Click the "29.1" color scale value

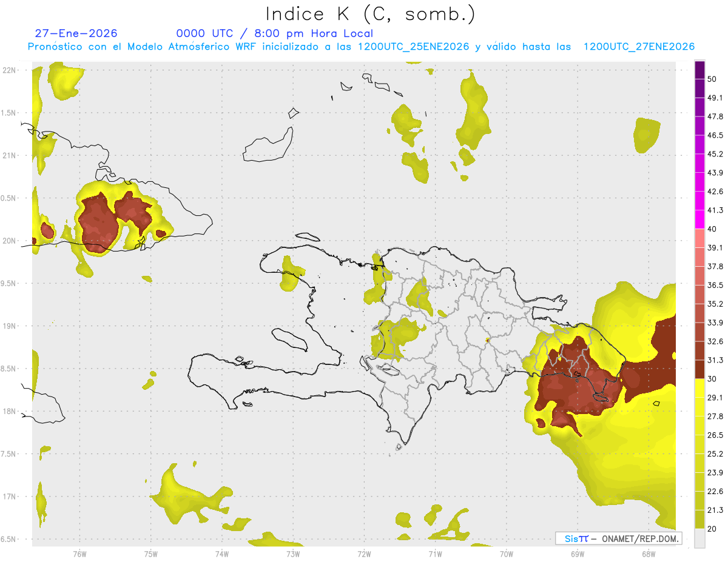715,398
